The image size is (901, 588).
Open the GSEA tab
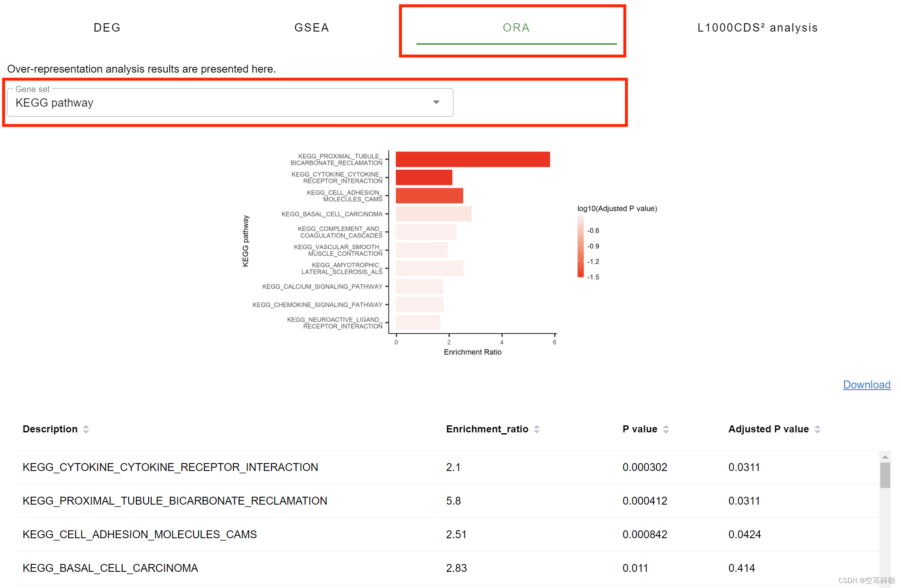coord(311,28)
